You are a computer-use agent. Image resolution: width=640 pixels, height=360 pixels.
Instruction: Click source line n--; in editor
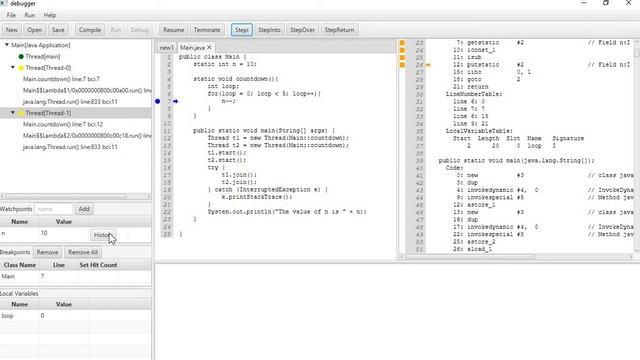[229, 101]
